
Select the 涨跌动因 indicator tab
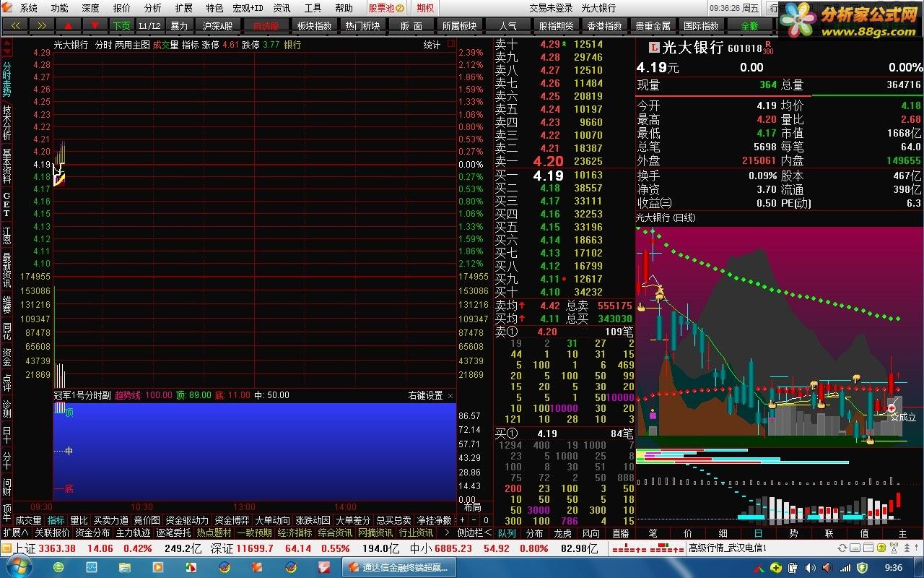(313, 520)
